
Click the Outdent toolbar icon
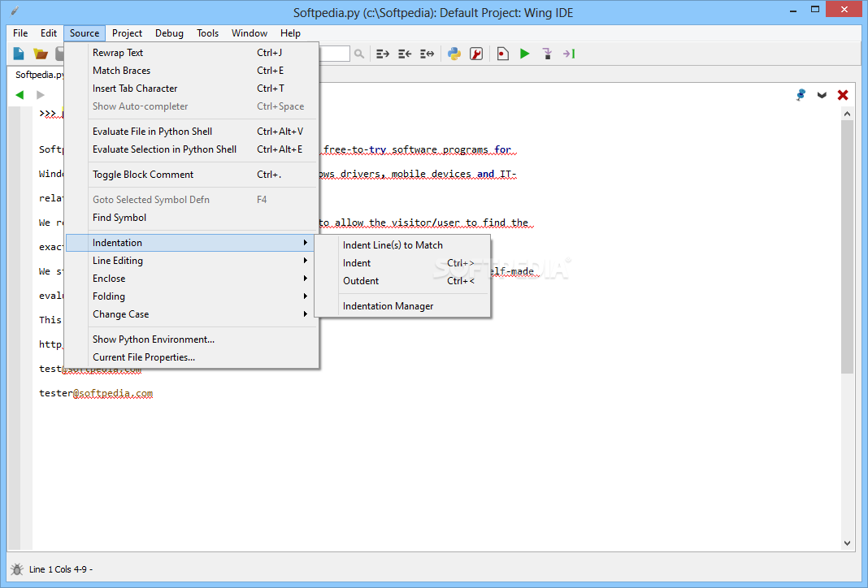click(x=405, y=54)
